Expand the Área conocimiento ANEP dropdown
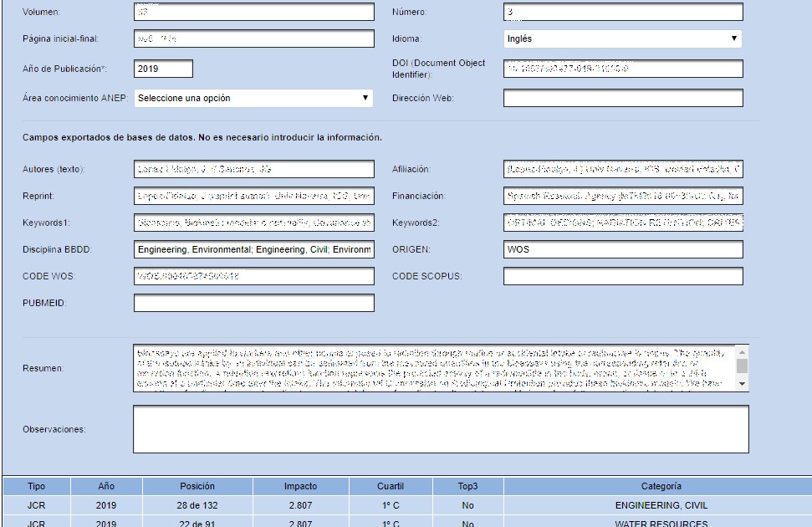The height and width of the screenshot is (527, 812). (253, 98)
